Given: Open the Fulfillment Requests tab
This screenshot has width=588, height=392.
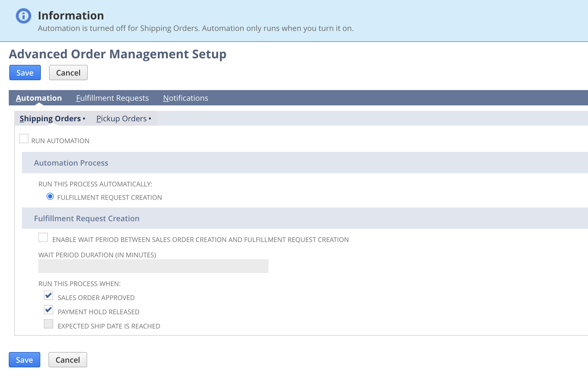Looking at the screenshot, I should [112, 98].
